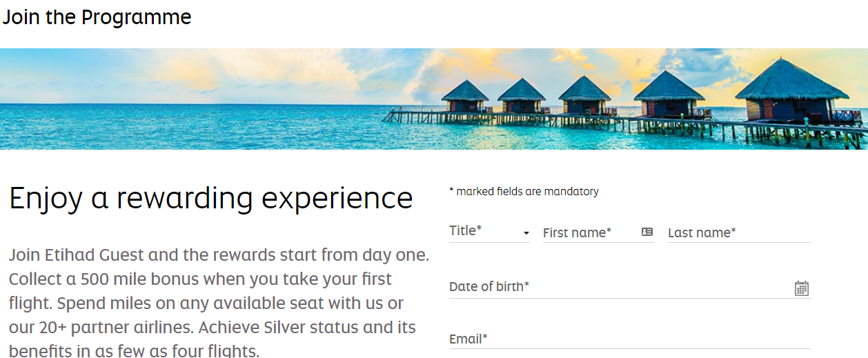
Task: Select the Date of birth field
Action: coord(629,287)
